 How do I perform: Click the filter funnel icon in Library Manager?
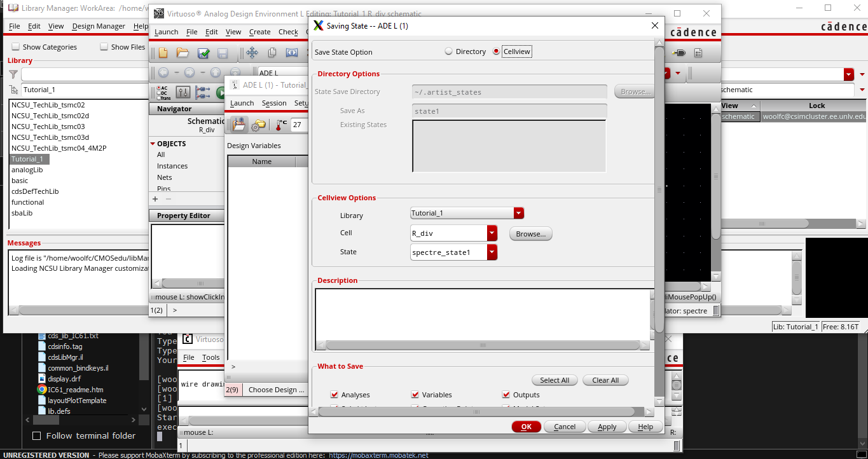pos(13,74)
